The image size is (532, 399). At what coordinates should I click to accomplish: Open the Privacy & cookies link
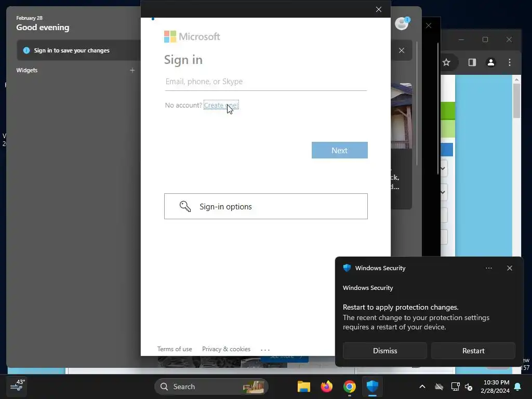click(x=227, y=349)
